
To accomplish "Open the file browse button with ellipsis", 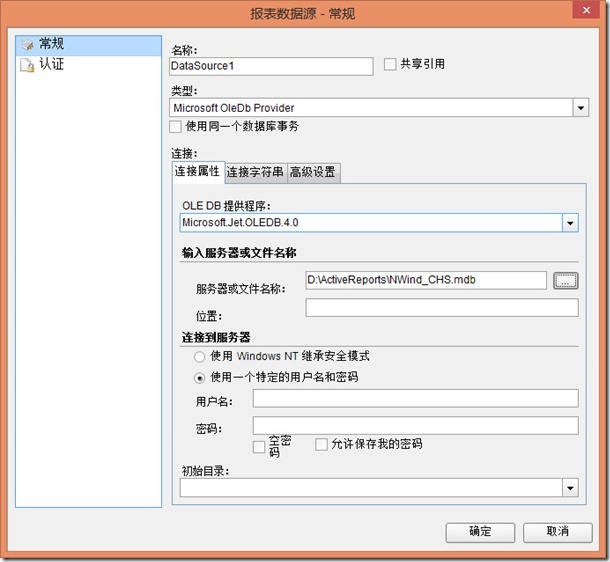I will coord(565,280).
